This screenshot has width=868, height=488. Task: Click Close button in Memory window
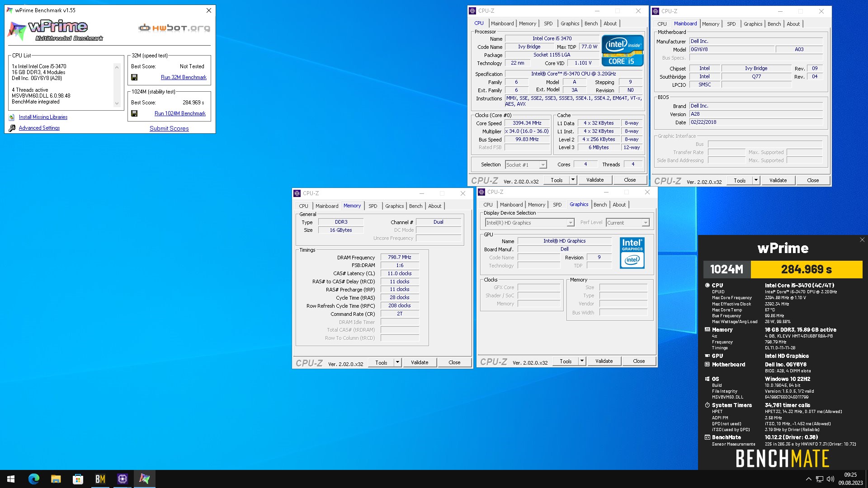(454, 362)
